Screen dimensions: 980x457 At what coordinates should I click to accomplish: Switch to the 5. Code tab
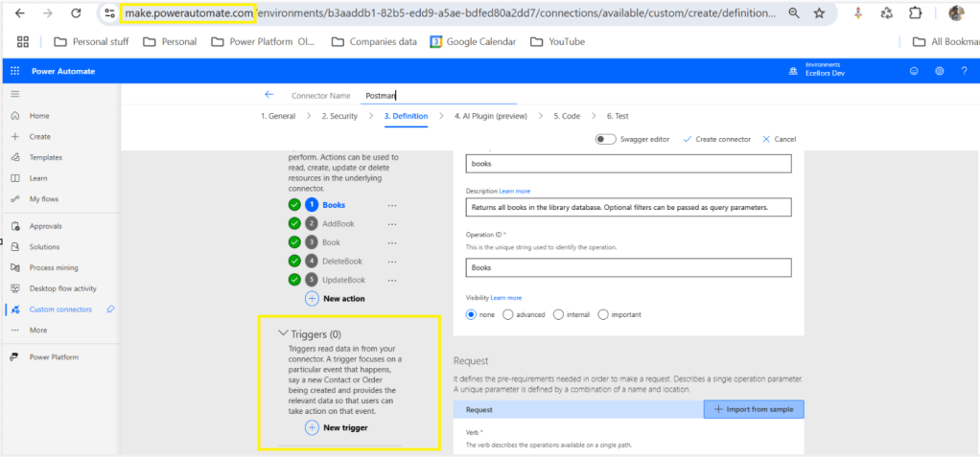566,116
